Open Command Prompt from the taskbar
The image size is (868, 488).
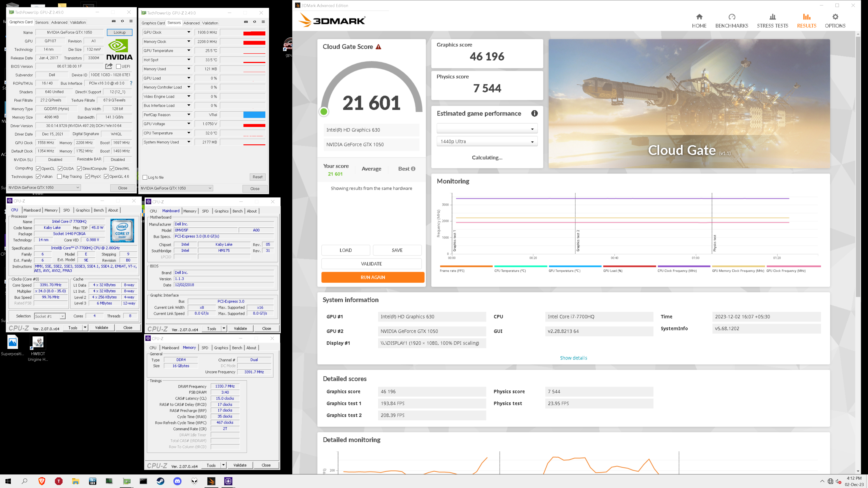[x=143, y=481]
